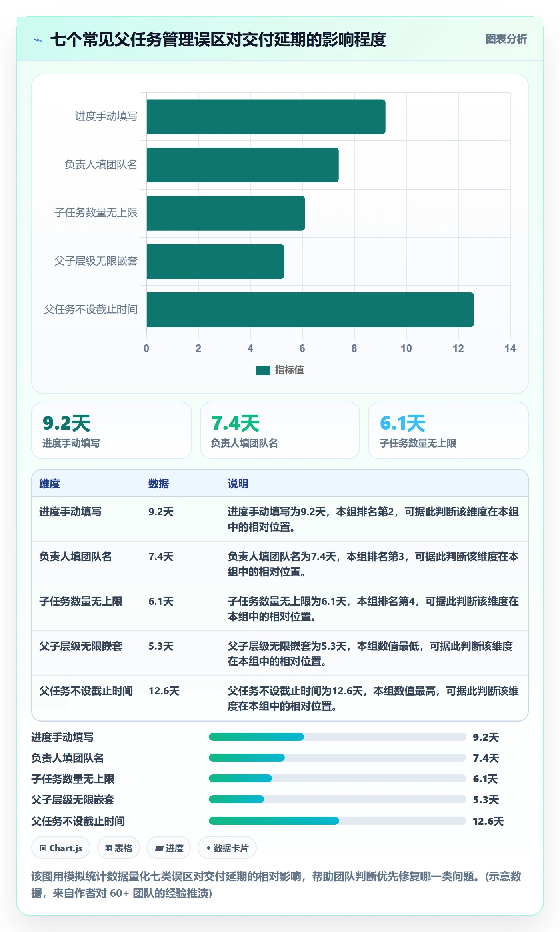560x932 pixels.
Task: Click the 子任务数量无上限 progress bar
Action: [x=337, y=778]
